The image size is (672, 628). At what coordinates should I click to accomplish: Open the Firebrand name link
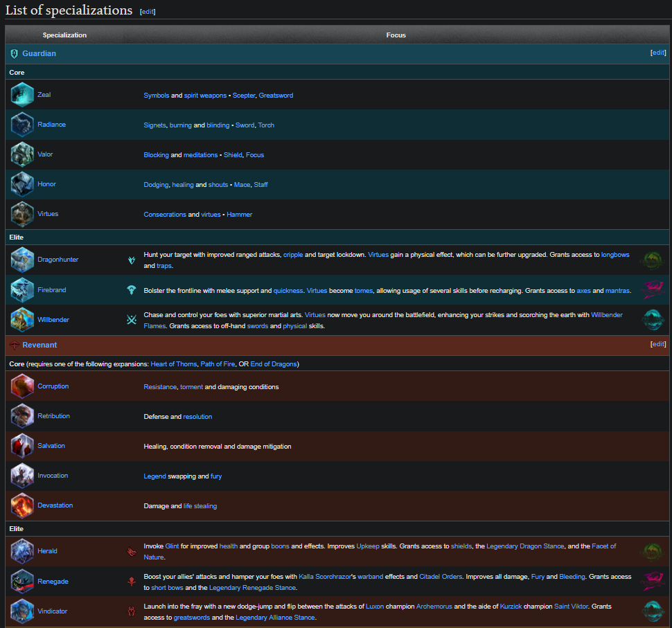click(x=52, y=290)
